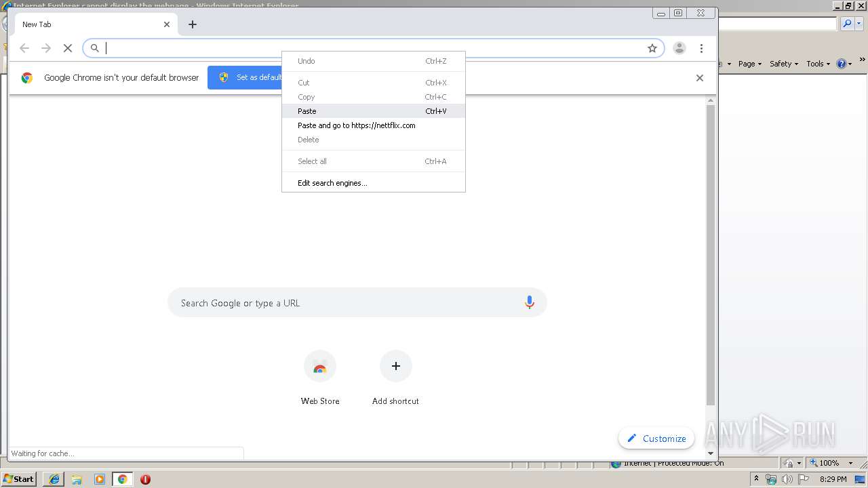Viewport: 868px width, 488px height.
Task: Click the network tray icon
Action: [771, 479]
